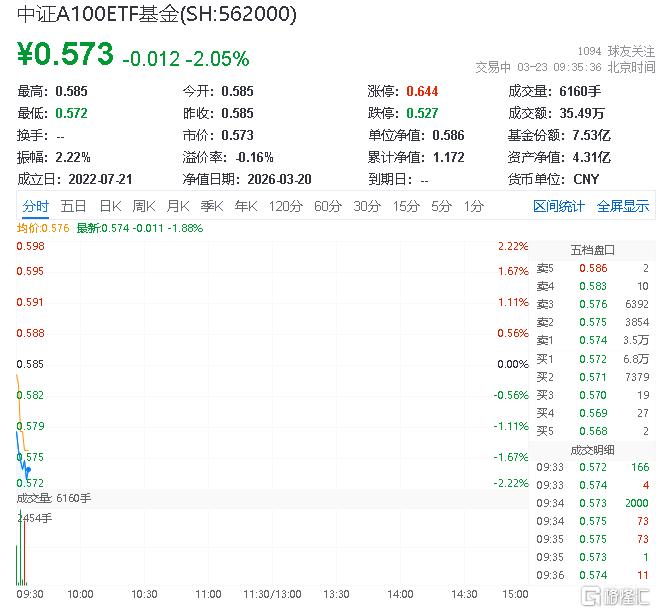Select the 分时 chart tab

point(36,206)
